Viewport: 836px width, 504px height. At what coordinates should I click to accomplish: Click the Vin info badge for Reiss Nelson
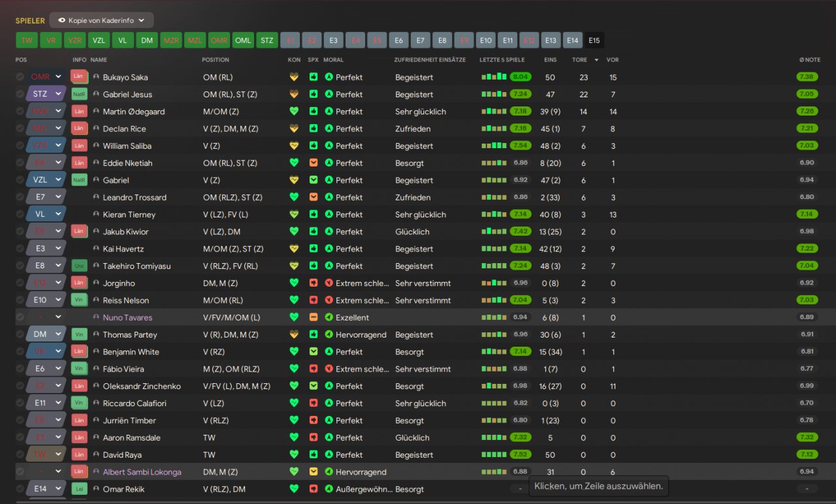click(x=79, y=300)
